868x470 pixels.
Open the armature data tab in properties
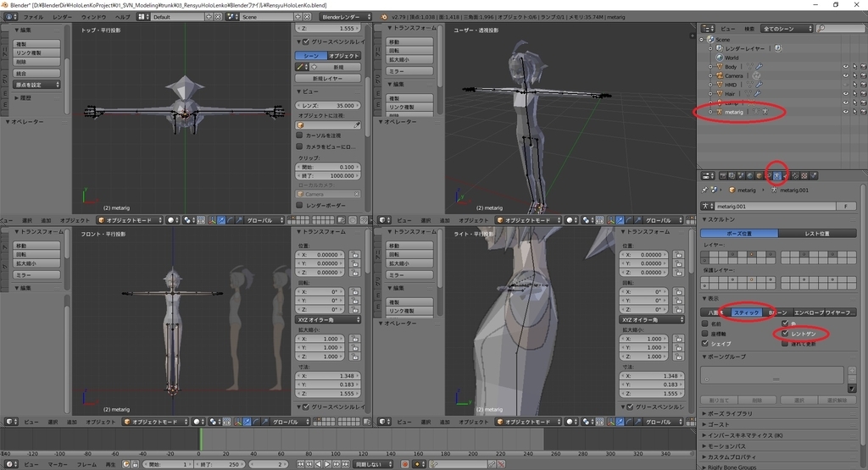point(776,176)
